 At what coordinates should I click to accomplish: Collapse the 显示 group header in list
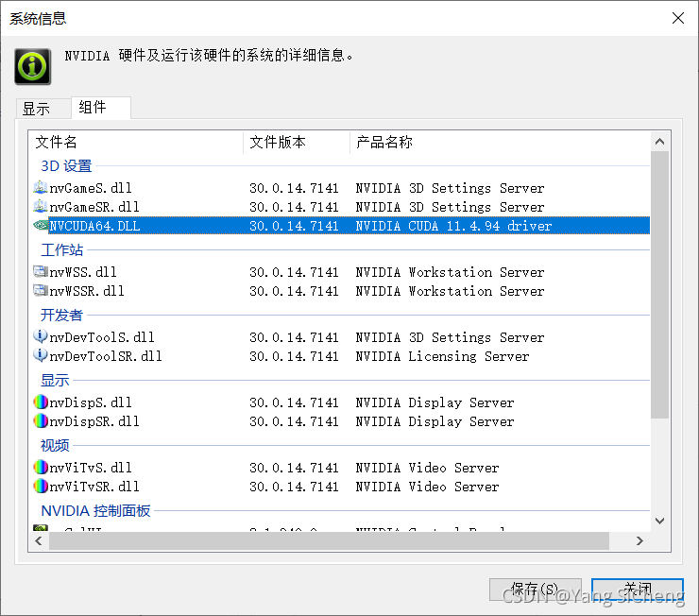[x=55, y=380]
